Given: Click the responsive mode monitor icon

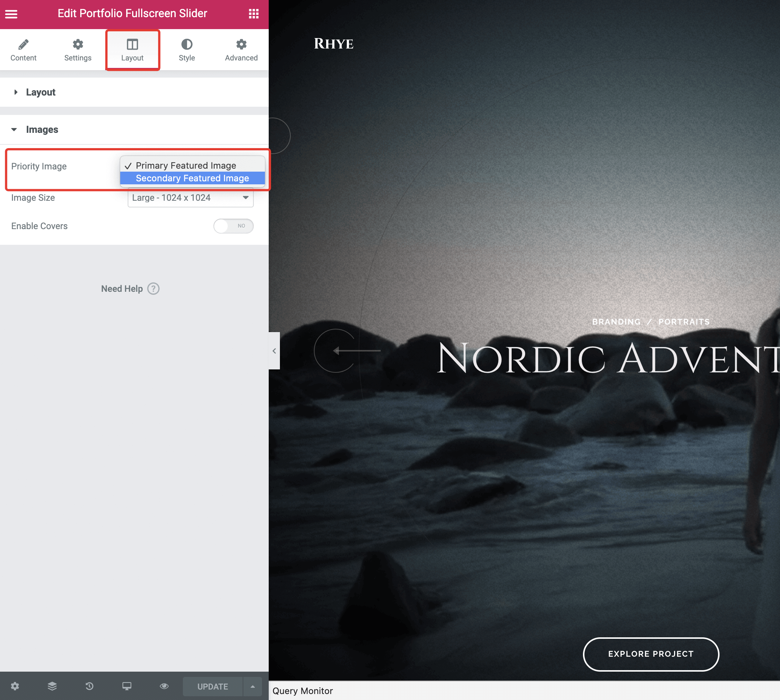Looking at the screenshot, I should [x=127, y=686].
